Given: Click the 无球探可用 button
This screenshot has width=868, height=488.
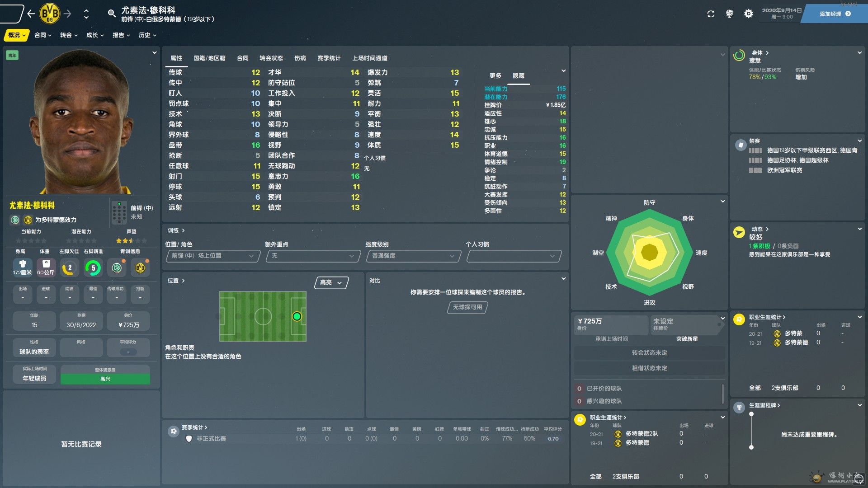Looking at the screenshot, I should (467, 307).
